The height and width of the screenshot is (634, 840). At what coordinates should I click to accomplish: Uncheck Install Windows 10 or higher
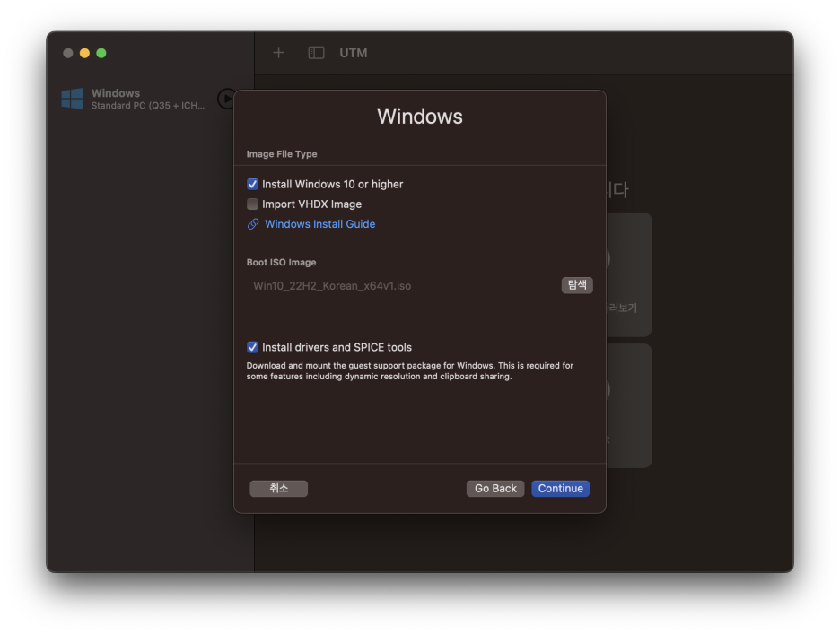click(252, 184)
